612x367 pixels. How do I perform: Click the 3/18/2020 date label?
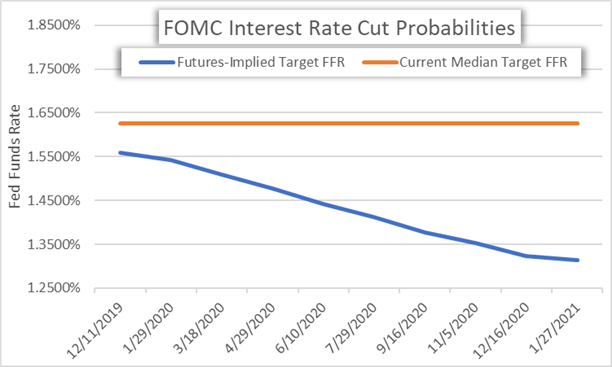199,328
